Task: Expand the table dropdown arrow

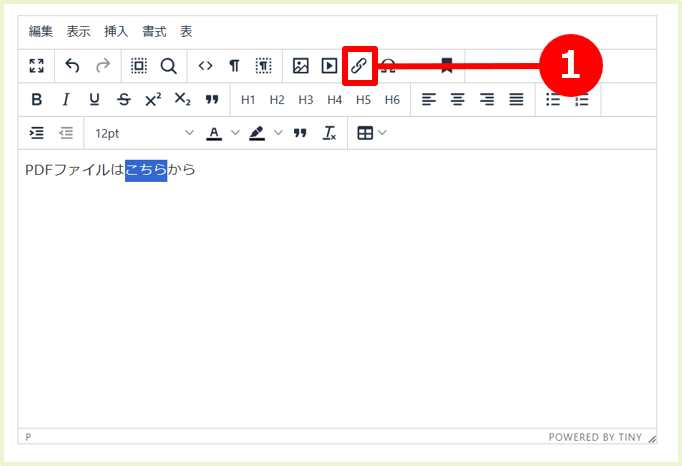Action: [382, 133]
